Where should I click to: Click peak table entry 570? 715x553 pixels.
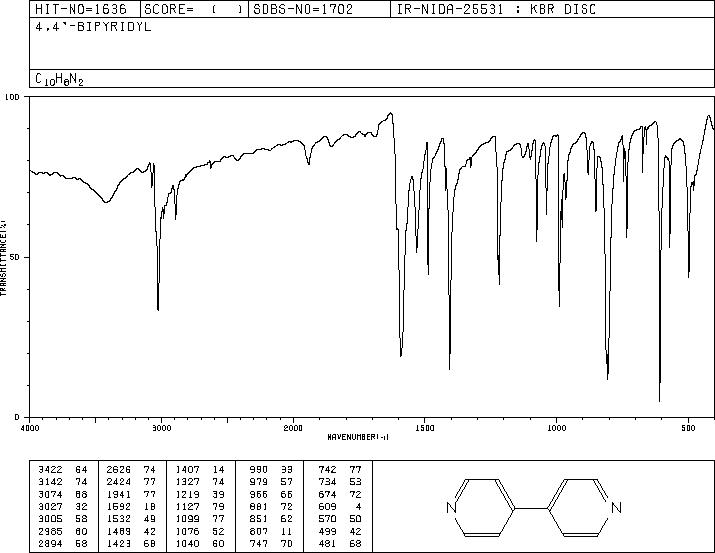[x=327, y=519]
